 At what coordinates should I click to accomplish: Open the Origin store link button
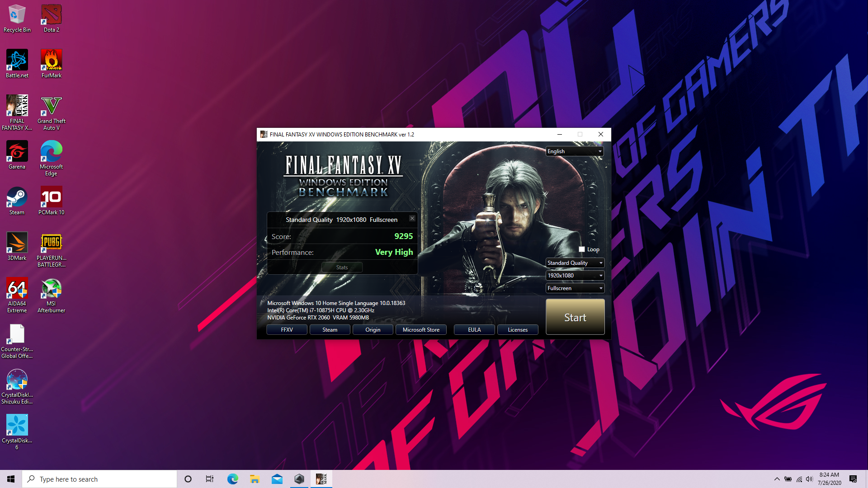tap(373, 330)
